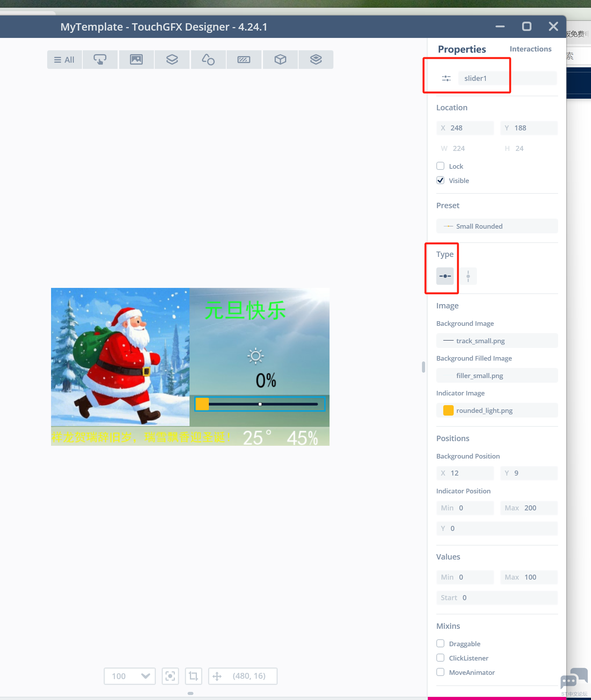
Task: Select the green Chinese greeting text
Action: click(245, 310)
